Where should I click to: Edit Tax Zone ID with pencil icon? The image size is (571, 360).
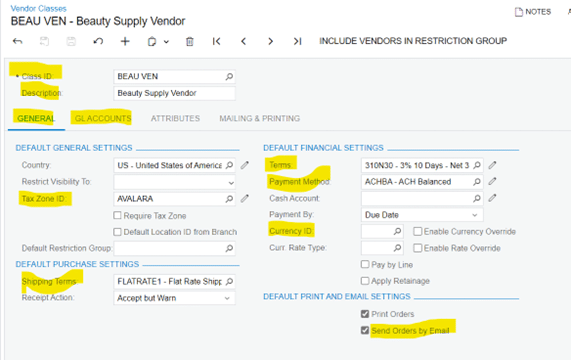tap(245, 198)
